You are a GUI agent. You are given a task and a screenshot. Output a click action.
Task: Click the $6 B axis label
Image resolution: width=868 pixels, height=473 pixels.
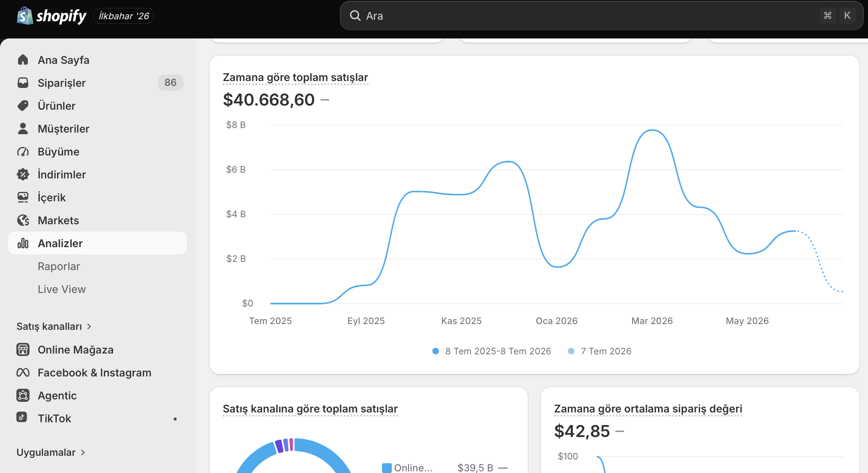pos(236,169)
